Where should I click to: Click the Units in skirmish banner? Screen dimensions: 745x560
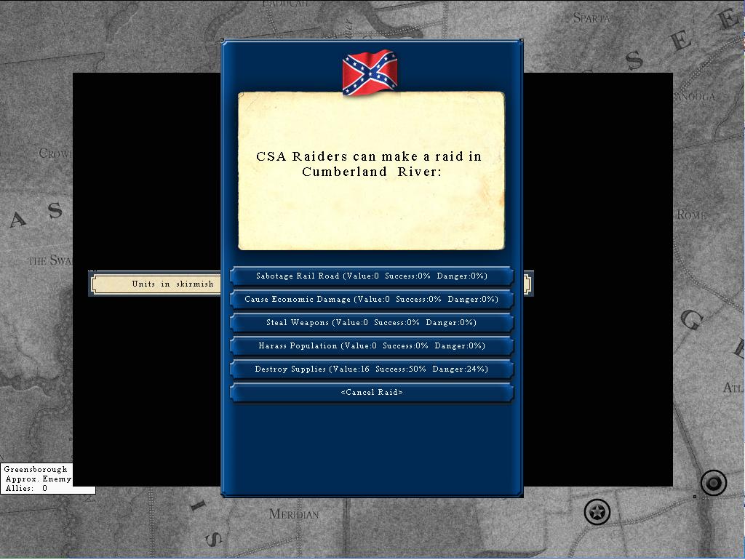click(x=156, y=284)
